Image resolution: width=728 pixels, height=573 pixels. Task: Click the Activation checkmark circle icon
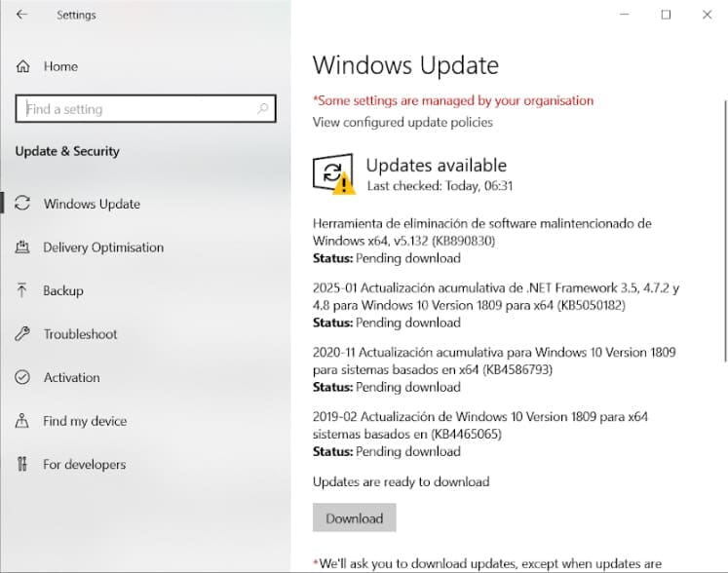pyautogui.click(x=22, y=377)
